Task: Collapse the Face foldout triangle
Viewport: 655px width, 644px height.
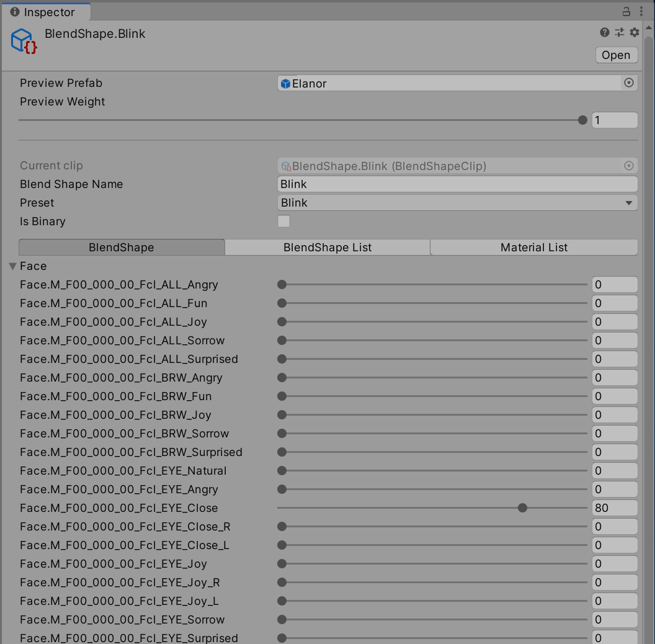Action: (x=12, y=266)
